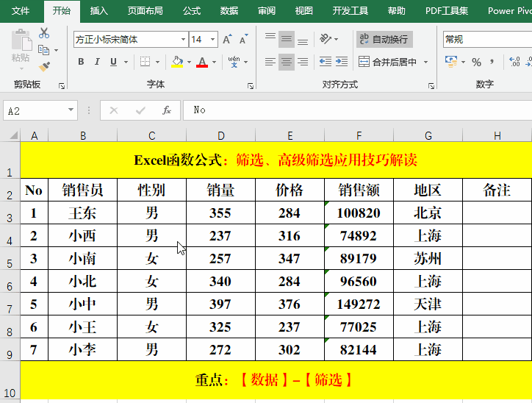
Task: Apply the yellow fill color swatch
Action: click(177, 63)
